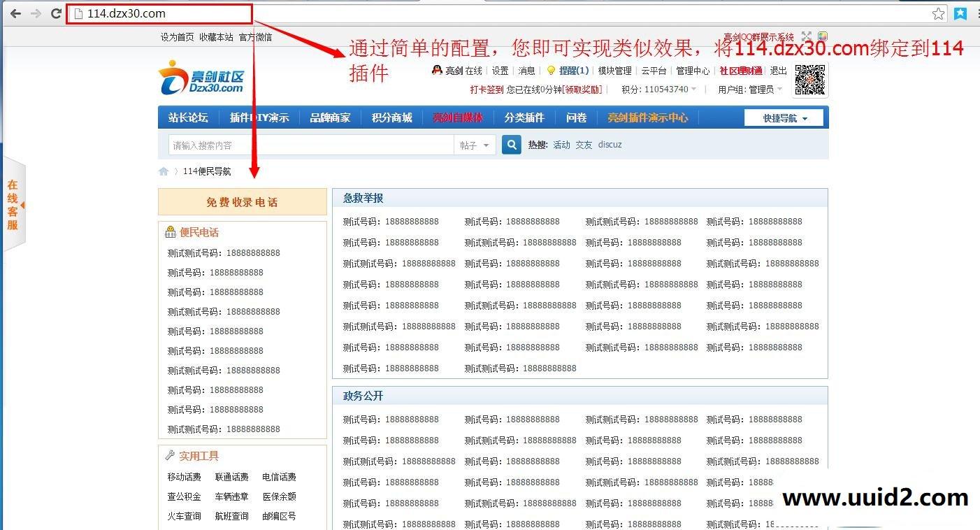Open the browser refresh icon
Viewport: 980px width, 530px height.
[55, 12]
